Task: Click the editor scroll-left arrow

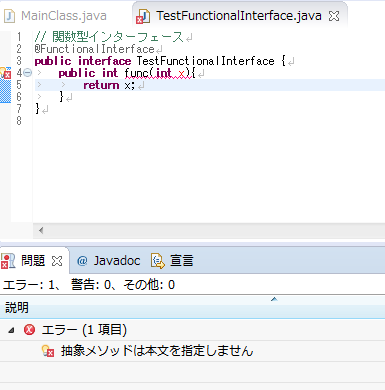Action: tap(41, 230)
